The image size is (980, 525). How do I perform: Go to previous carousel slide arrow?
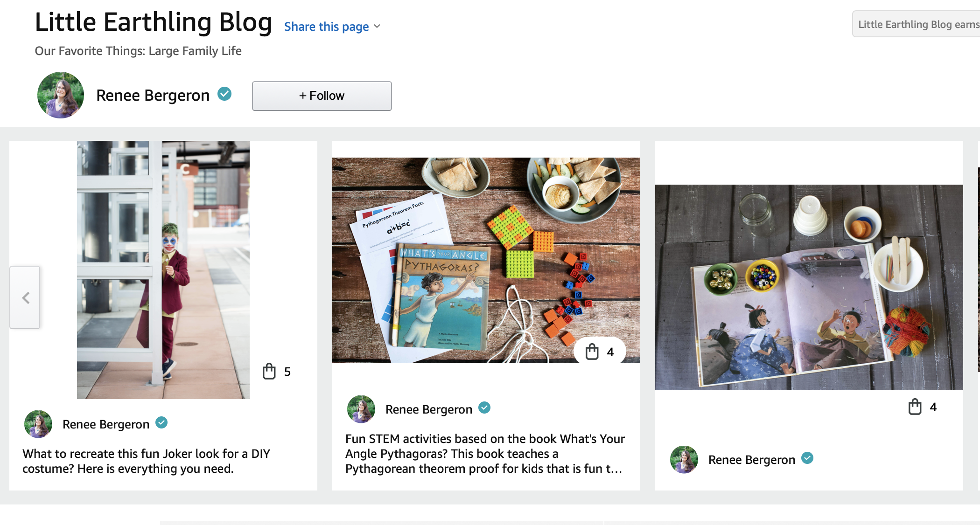click(25, 297)
